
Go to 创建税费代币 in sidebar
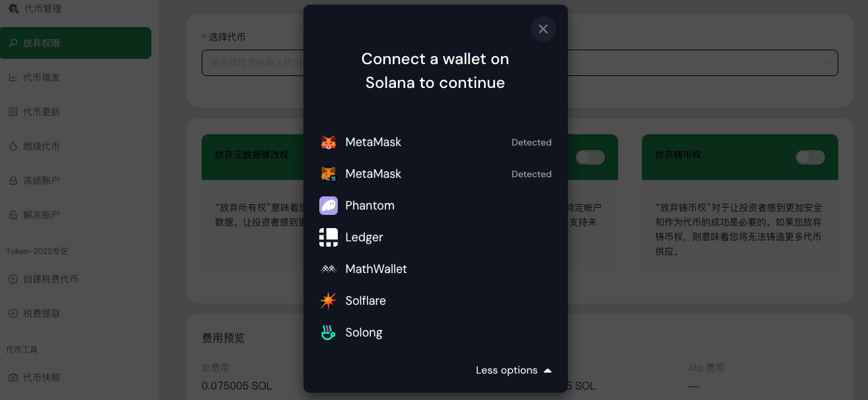click(50, 279)
